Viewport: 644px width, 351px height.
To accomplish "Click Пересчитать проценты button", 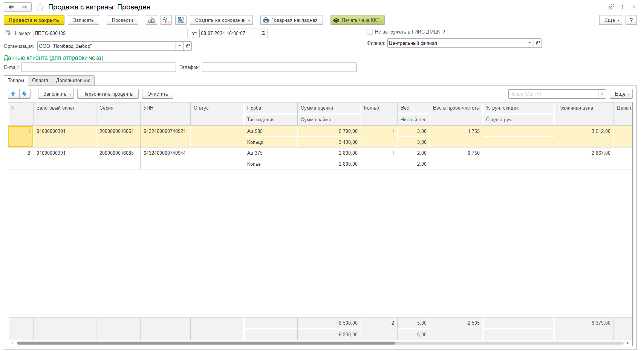I will [x=108, y=94].
